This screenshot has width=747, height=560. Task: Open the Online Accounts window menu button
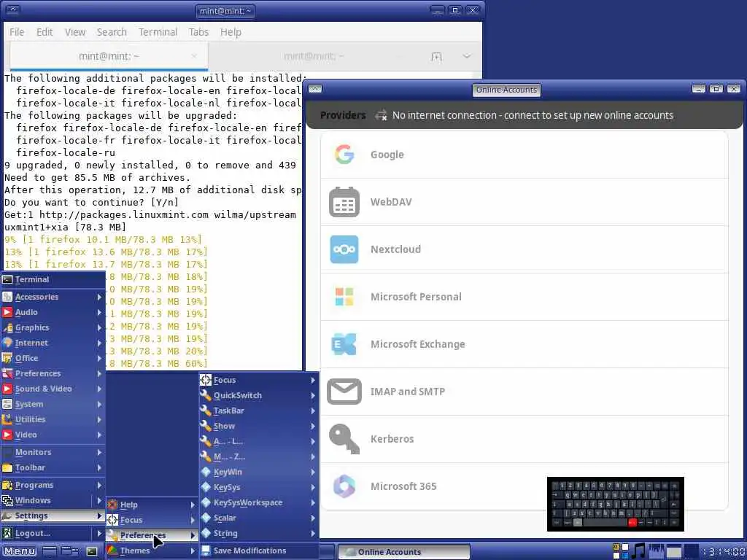pyautogui.click(x=315, y=89)
